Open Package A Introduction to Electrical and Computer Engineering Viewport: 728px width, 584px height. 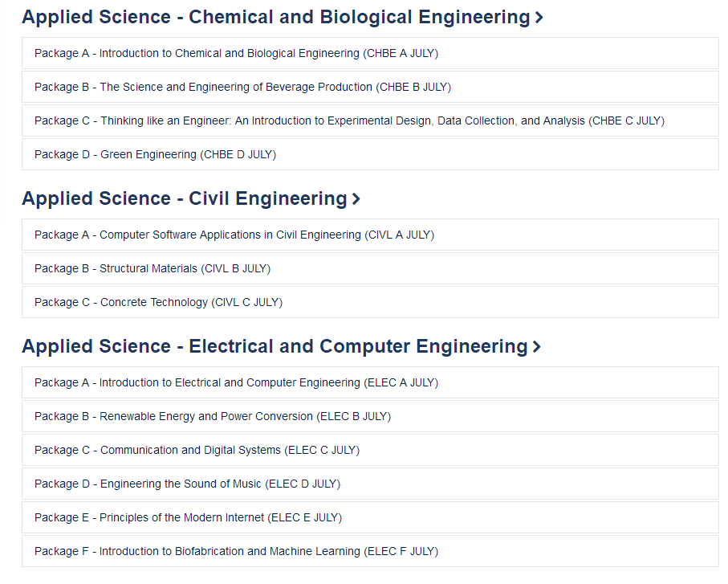pyautogui.click(x=370, y=382)
